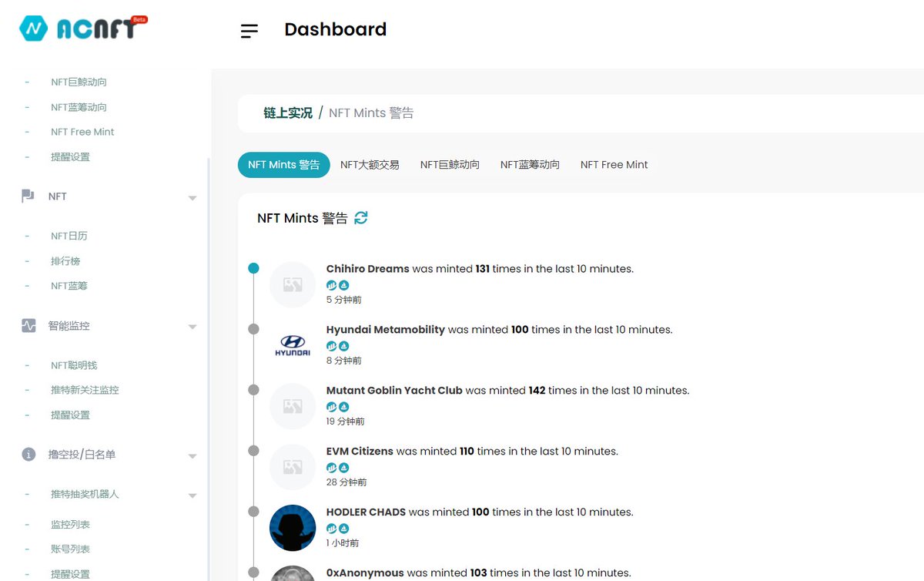
Task: Switch to the NFT蓝筹动向 tab
Action: [x=530, y=165]
